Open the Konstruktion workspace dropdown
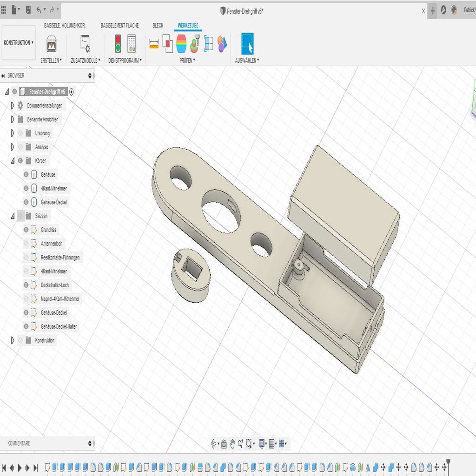The height and width of the screenshot is (476, 476). 19,43
